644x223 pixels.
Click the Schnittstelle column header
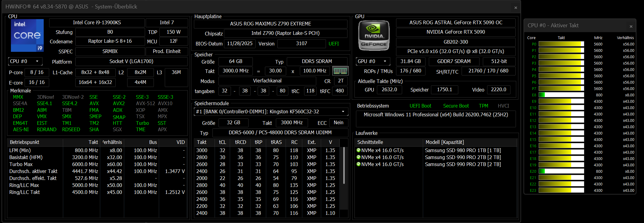389,142
